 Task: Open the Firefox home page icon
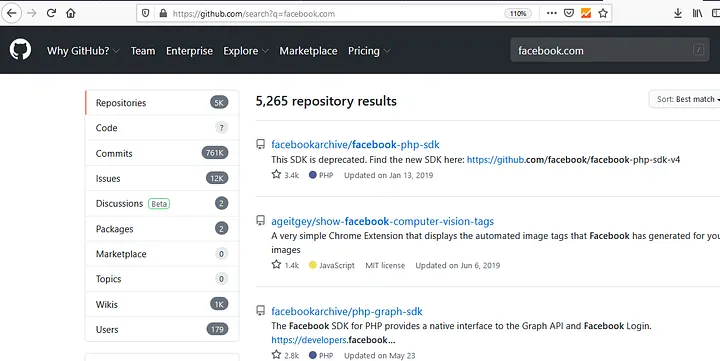[71, 13]
